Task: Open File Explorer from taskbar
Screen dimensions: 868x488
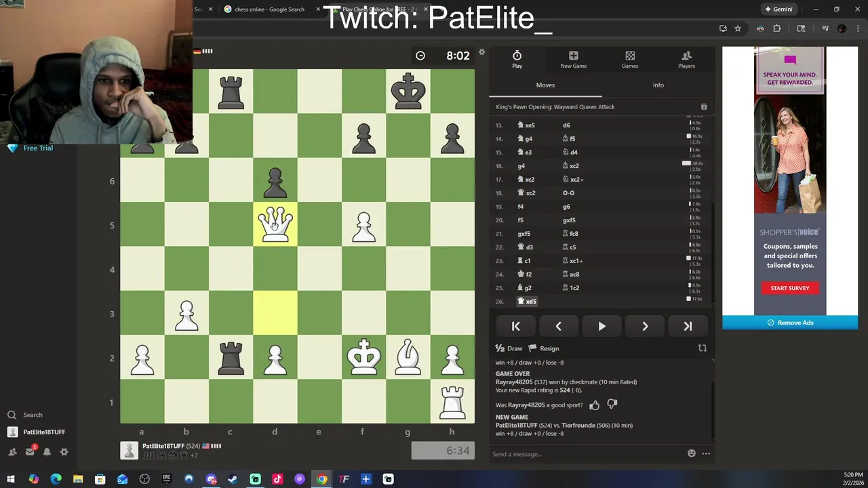Action: point(78,479)
